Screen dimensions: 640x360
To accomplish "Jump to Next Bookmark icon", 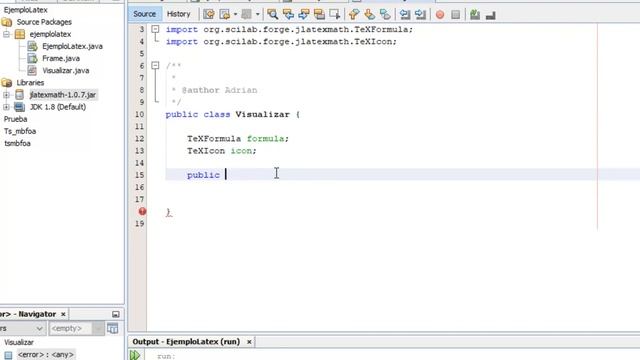I will coord(369,15).
